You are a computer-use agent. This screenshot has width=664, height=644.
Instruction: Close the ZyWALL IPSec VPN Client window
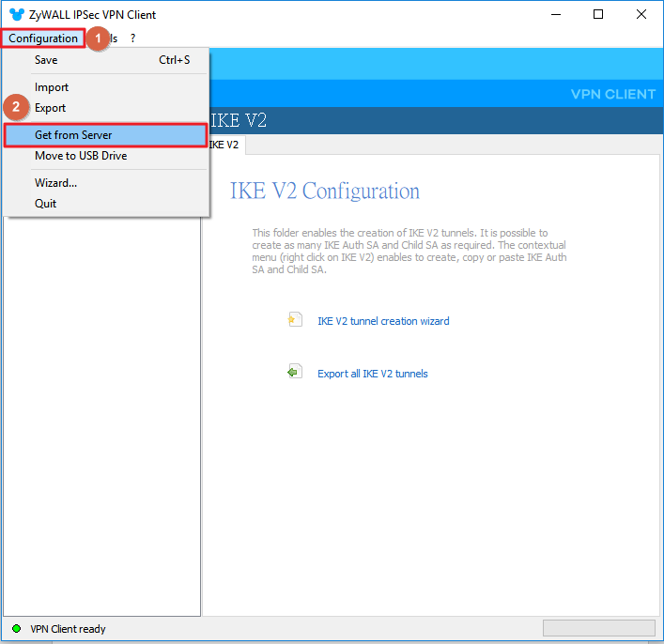click(641, 14)
